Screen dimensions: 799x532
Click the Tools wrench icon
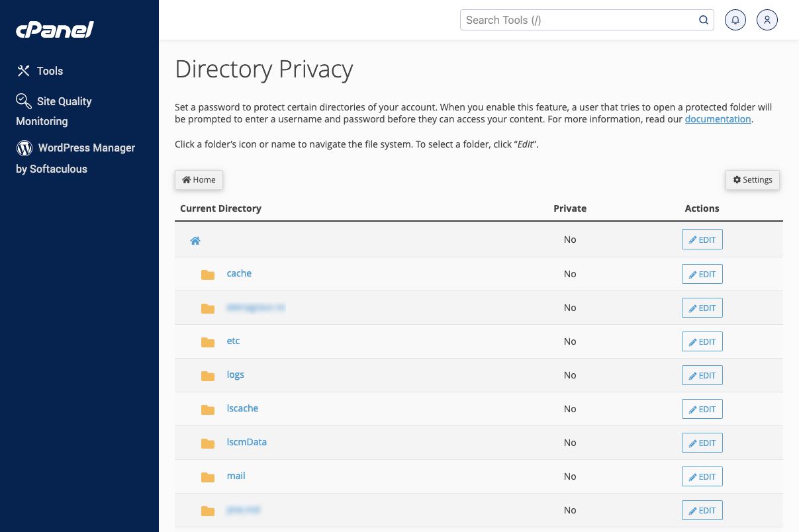tap(24, 71)
